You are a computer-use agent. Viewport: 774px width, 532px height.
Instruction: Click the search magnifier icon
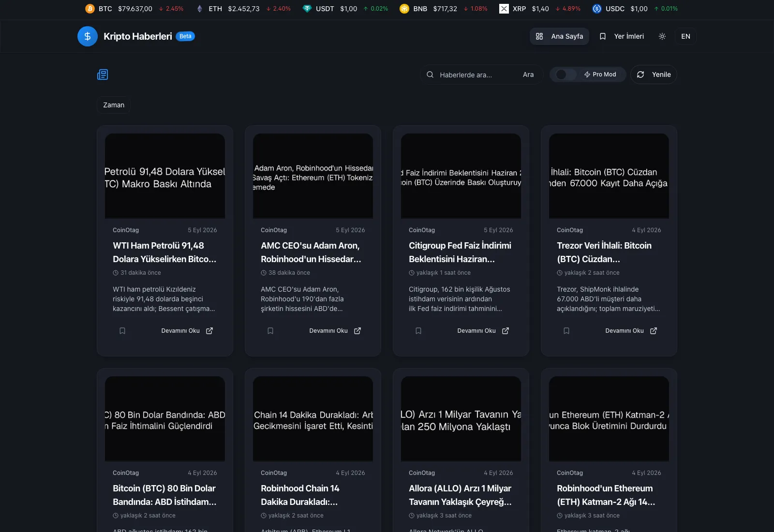[x=430, y=74]
